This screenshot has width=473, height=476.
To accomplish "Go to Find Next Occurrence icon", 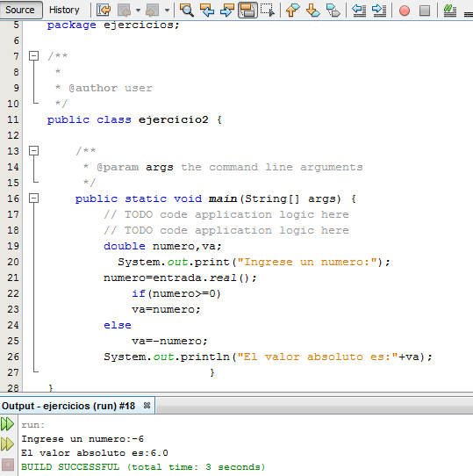I will (227, 10).
